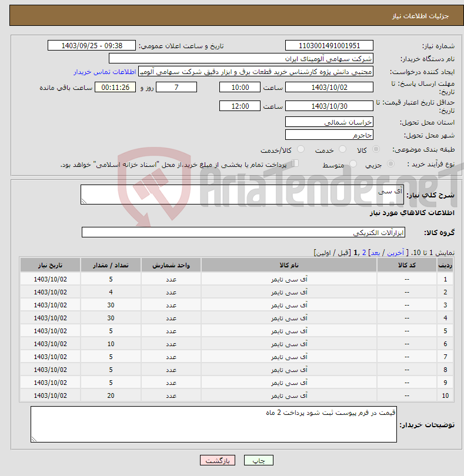Select the کالا radio button

coord(376,149)
